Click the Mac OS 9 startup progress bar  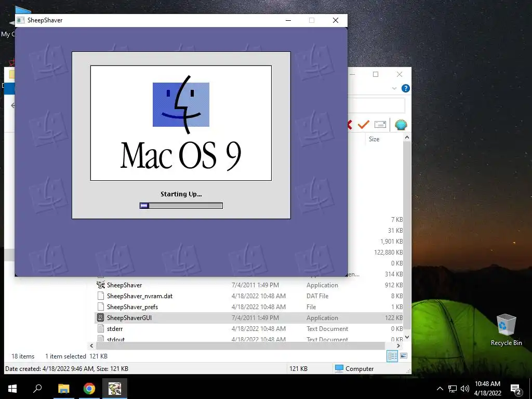coord(181,206)
